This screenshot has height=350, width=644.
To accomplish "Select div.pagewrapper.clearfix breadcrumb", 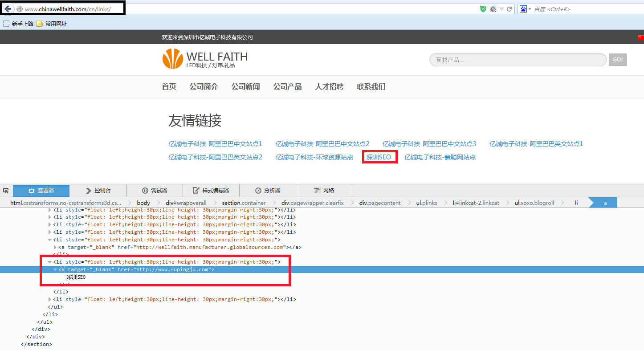I will click(x=313, y=203).
